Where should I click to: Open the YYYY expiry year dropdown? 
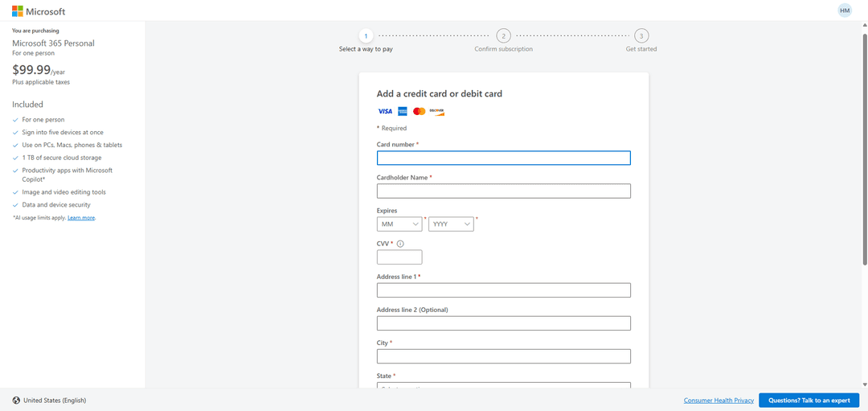pos(451,224)
